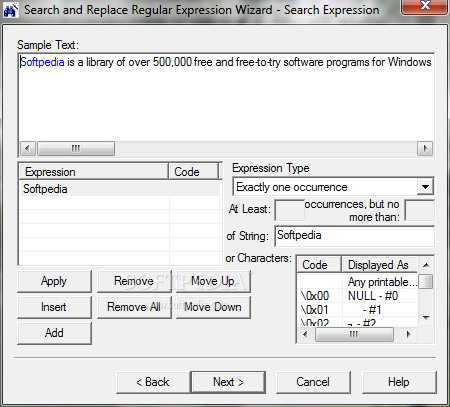Click the Remove button
The width and height of the screenshot is (450, 407).
(134, 281)
